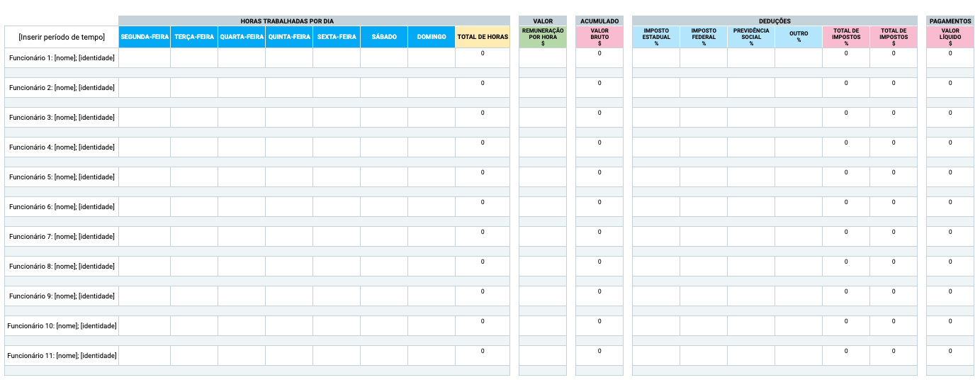Click the IMPOSTO FEDERAL % header
The image size is (980, 380).
point(704,37)
